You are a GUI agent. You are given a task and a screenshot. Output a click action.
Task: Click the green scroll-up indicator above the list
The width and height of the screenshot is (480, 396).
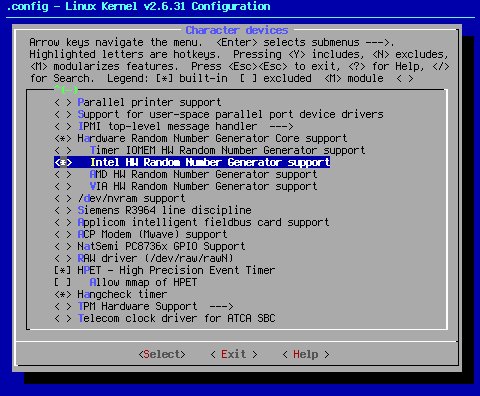click(x=66, y=90)
